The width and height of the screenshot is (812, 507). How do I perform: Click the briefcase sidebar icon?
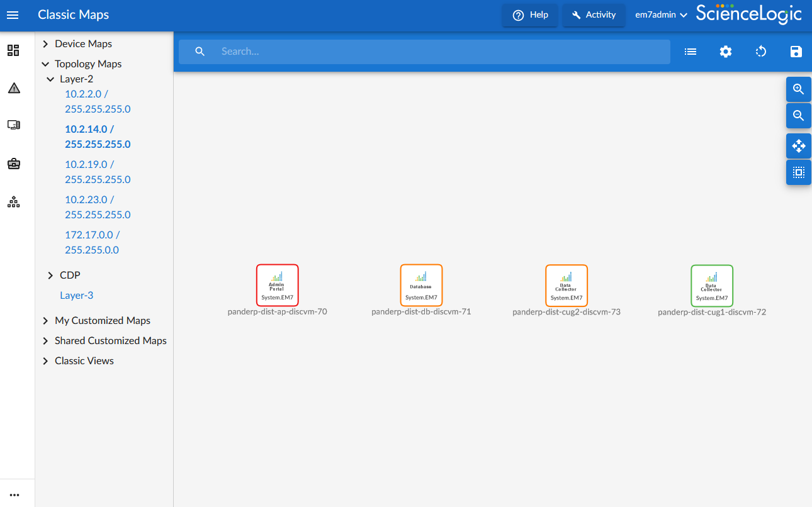point(13,164)
